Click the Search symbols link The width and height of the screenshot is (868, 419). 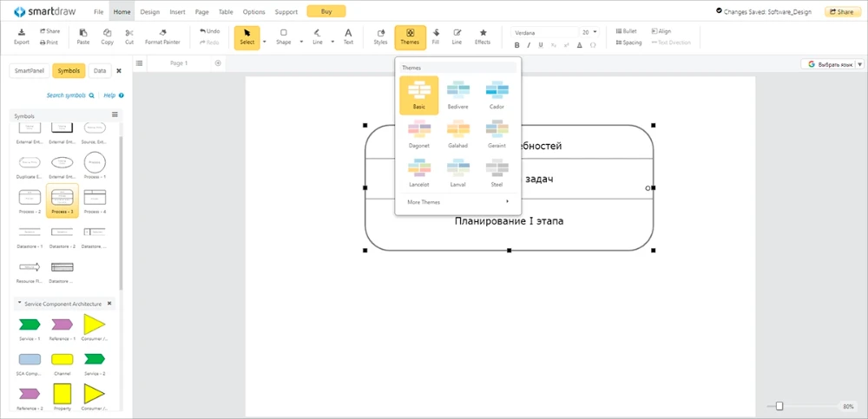coord(70,95)
